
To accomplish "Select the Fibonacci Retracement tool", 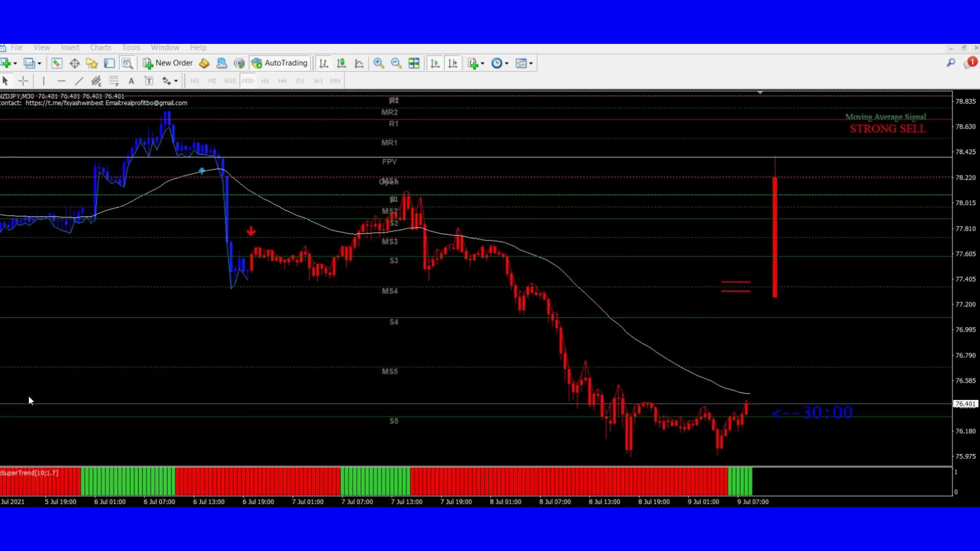I will point(114,81).
